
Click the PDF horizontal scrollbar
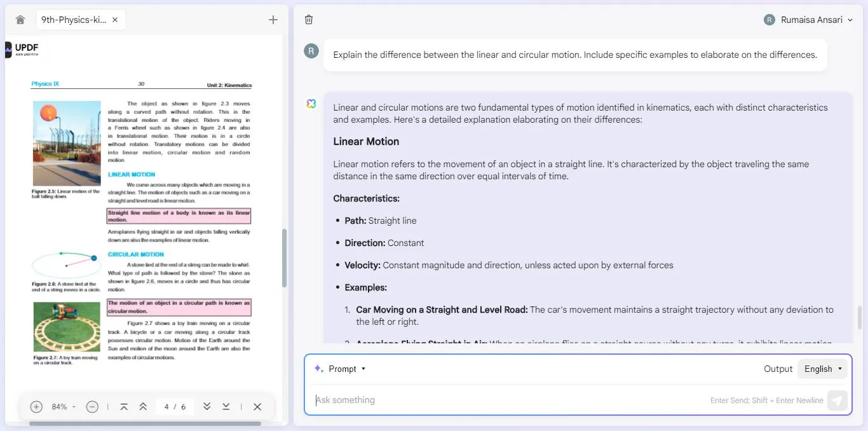tap(145, 423)
